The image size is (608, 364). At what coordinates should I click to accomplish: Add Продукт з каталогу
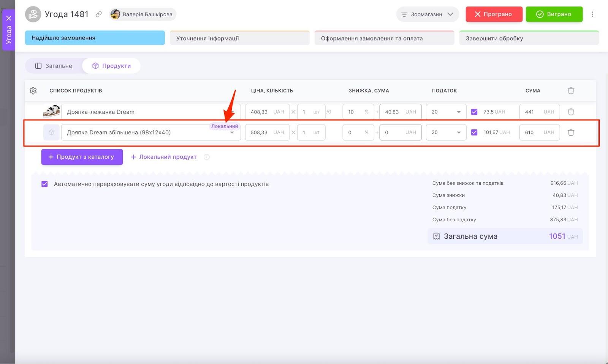pos(82,157)
